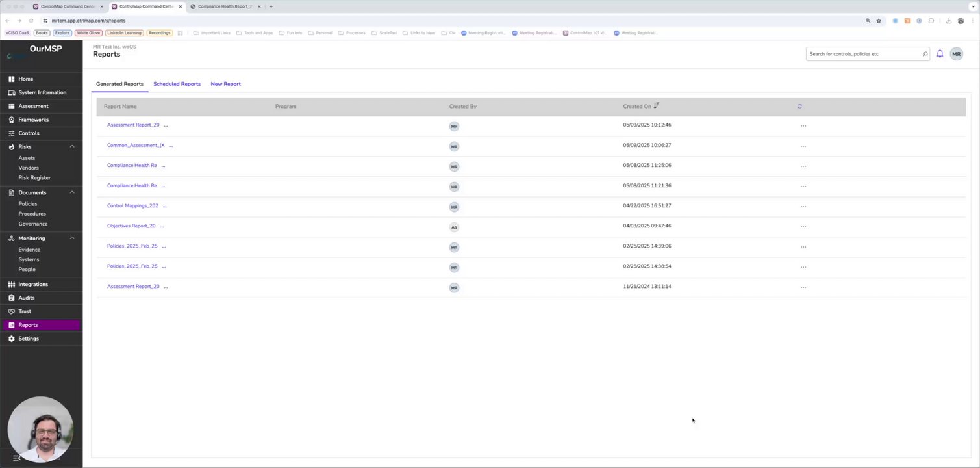
Task: Collapse the sidebar with the bottom menu icon
Action: (x=17, y=458)
